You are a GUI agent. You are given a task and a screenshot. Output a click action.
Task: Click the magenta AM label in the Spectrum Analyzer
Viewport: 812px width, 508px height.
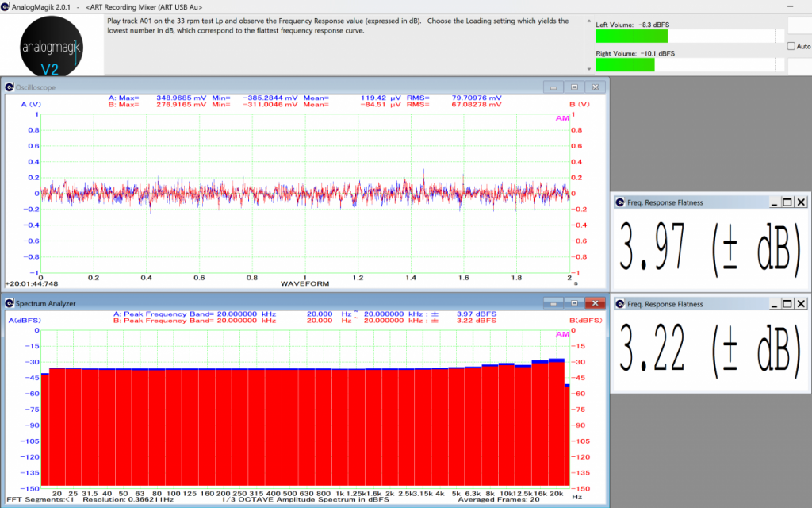tap(562, 334)
